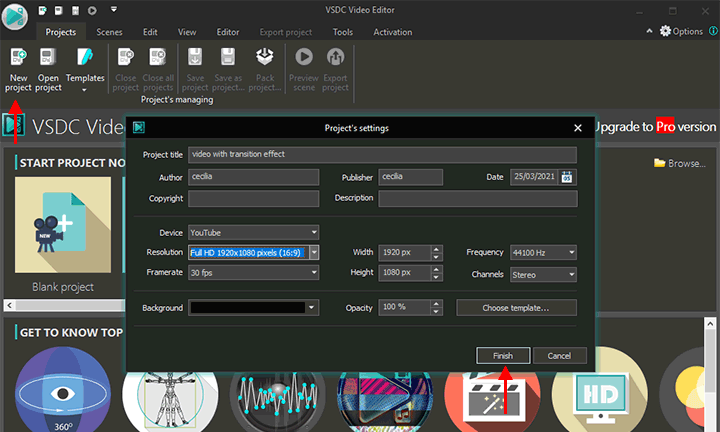Expand the Resolution dropdown list

click(313, 252)
